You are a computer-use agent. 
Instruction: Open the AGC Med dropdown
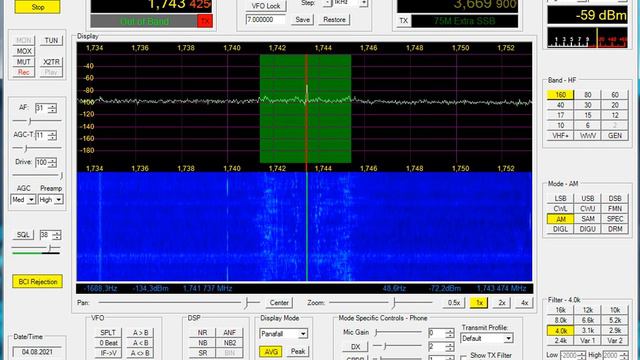pyautogui.click(x=23, y=200)
